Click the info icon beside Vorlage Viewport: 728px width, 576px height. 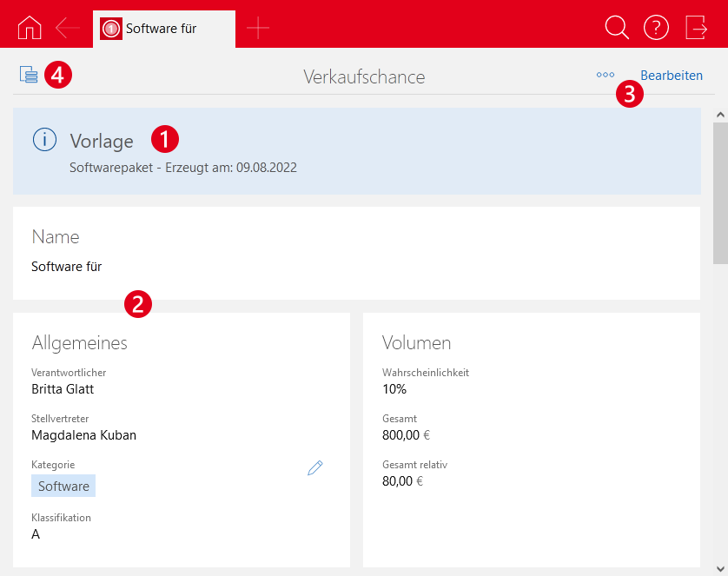point(44,139)
